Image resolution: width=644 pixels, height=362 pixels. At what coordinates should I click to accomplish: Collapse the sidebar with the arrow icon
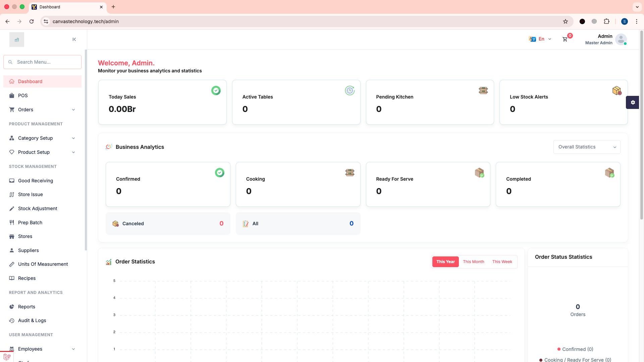click(74, 40)
